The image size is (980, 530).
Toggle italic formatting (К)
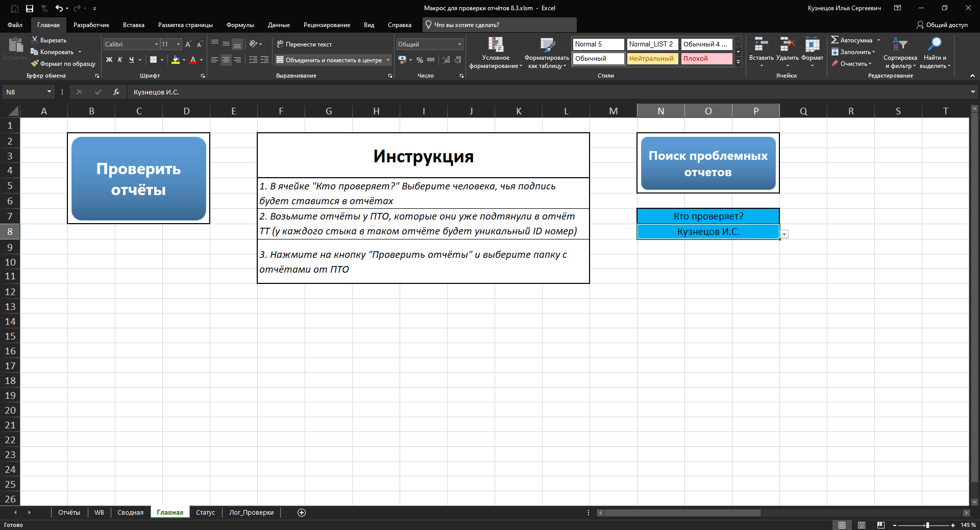click(120, 60)
